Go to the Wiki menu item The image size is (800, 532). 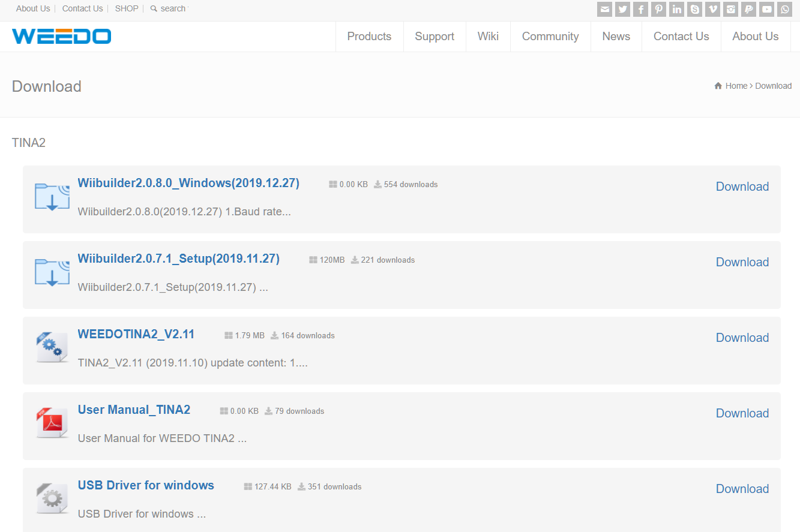[x=488, y=37]
